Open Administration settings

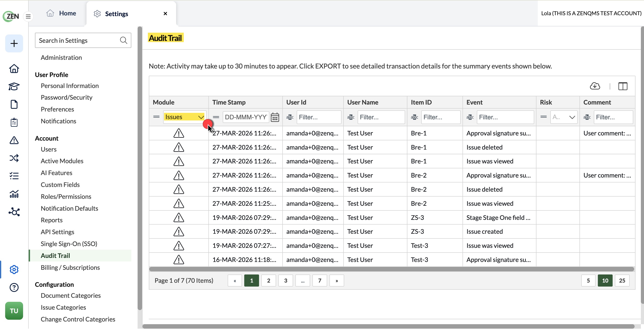pos(61,58)
